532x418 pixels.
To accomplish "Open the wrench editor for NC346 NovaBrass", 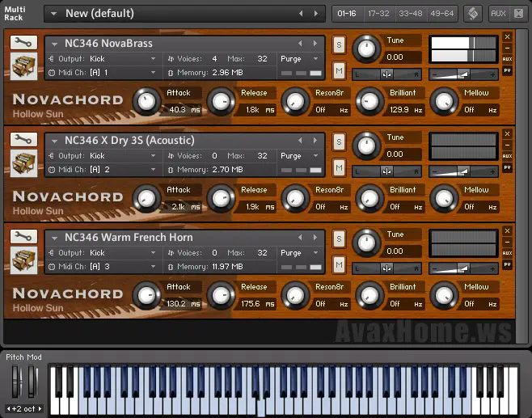I will [x=23, y=42].
